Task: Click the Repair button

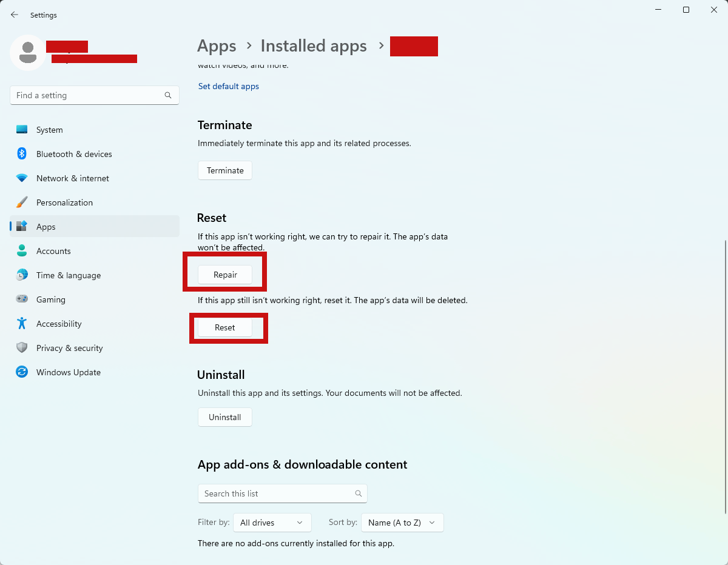Action: (x=225, y=275)
